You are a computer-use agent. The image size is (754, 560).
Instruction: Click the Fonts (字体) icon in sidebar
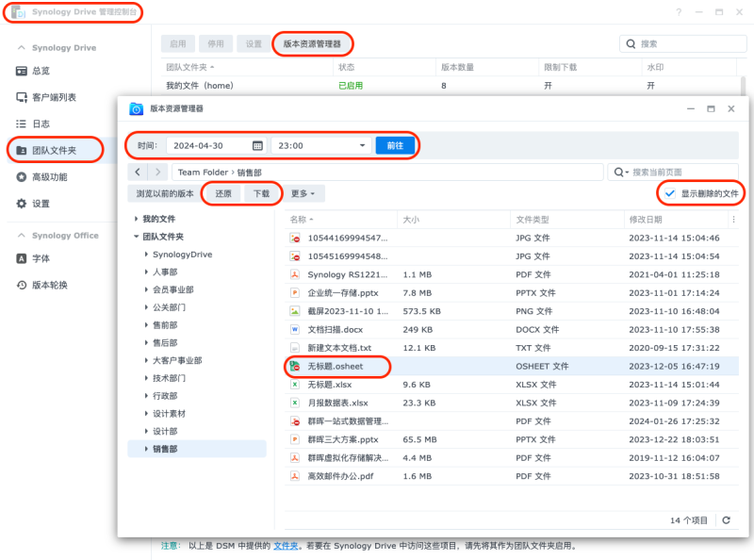21,258
